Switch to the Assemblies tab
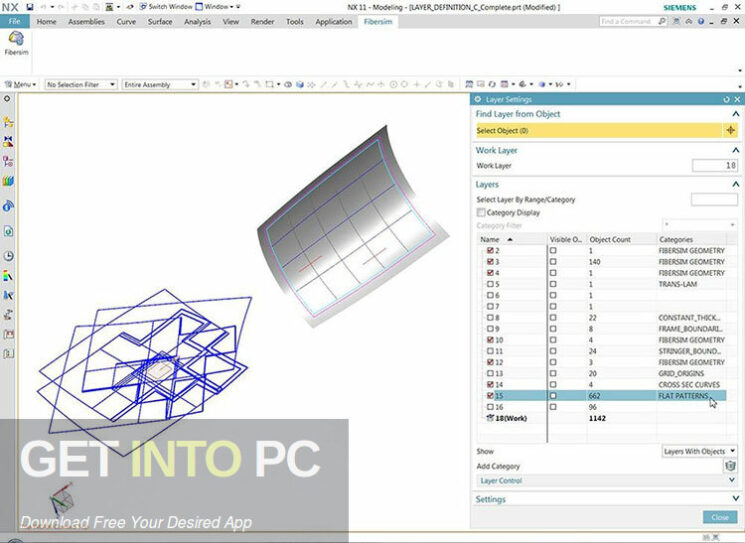The image size is (745, 543). (86, 21)
